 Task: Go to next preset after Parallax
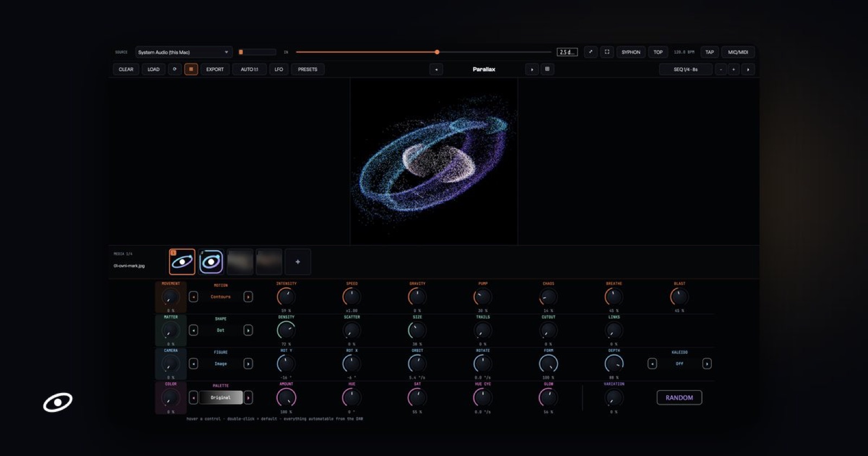(532, 69)
